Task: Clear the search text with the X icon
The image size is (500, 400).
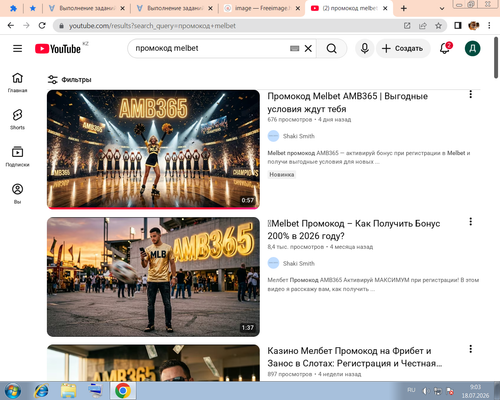Action: tap(308, 49)
